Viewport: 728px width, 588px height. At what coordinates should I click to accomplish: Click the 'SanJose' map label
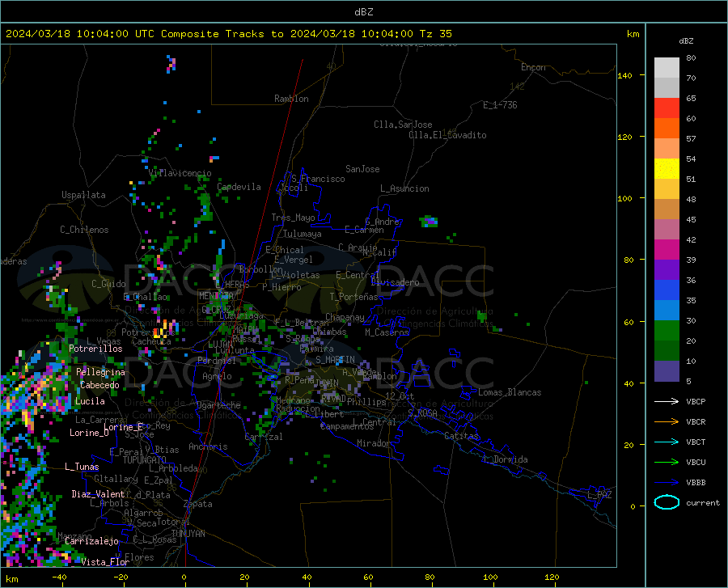[362, 169]
